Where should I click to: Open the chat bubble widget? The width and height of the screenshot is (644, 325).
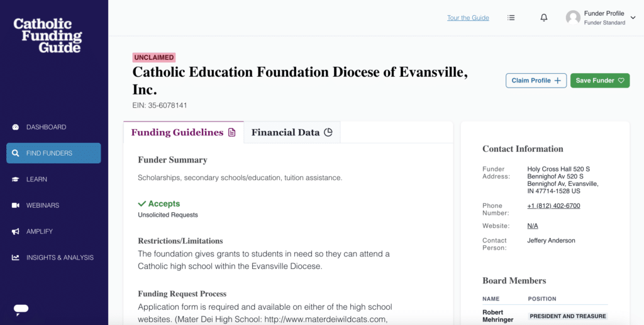point(21,309)
